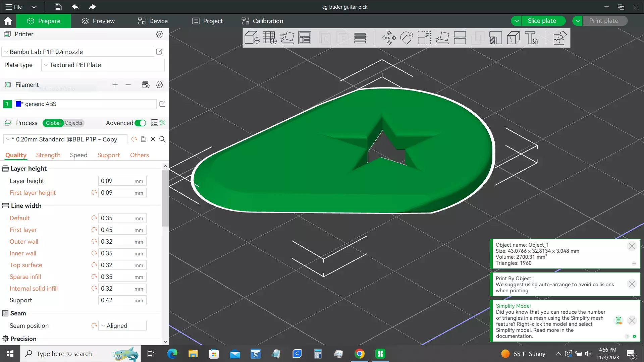Edit the generic ABS filament preset

pos(162,104)
